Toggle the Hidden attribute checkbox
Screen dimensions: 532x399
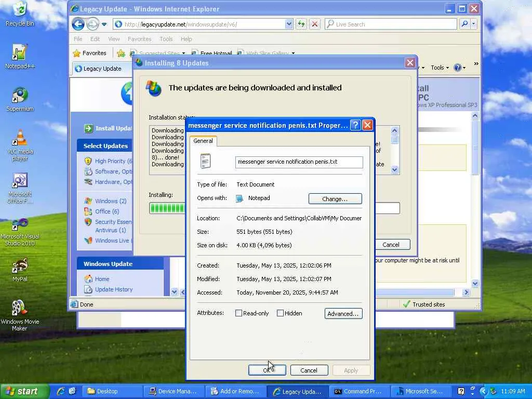pos(280,313)
